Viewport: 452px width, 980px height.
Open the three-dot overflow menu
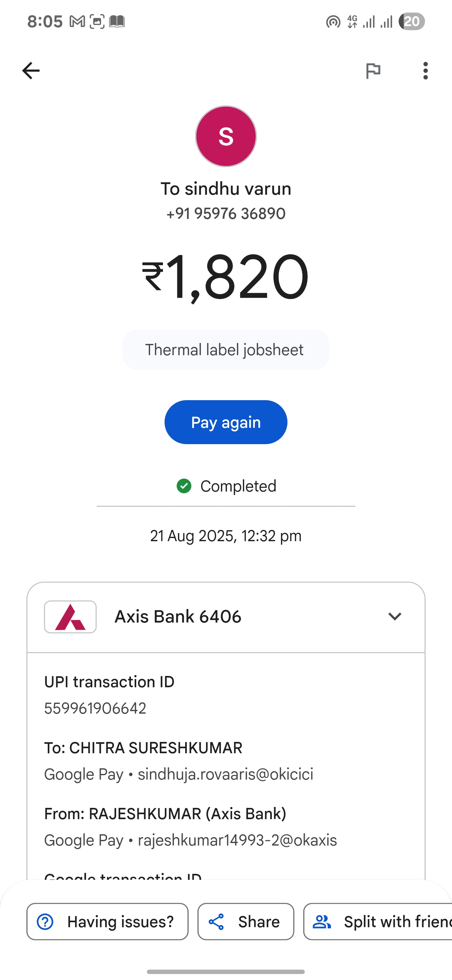tap(425, 71)
